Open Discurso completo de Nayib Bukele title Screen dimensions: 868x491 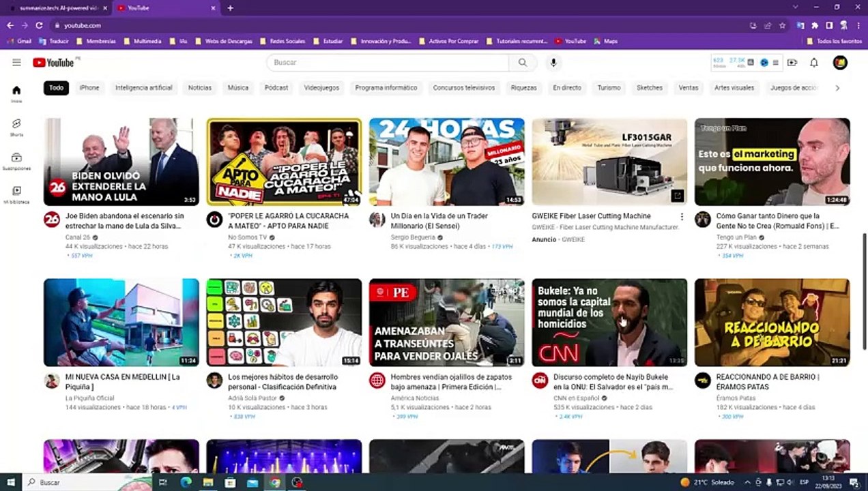pos(613,381)
